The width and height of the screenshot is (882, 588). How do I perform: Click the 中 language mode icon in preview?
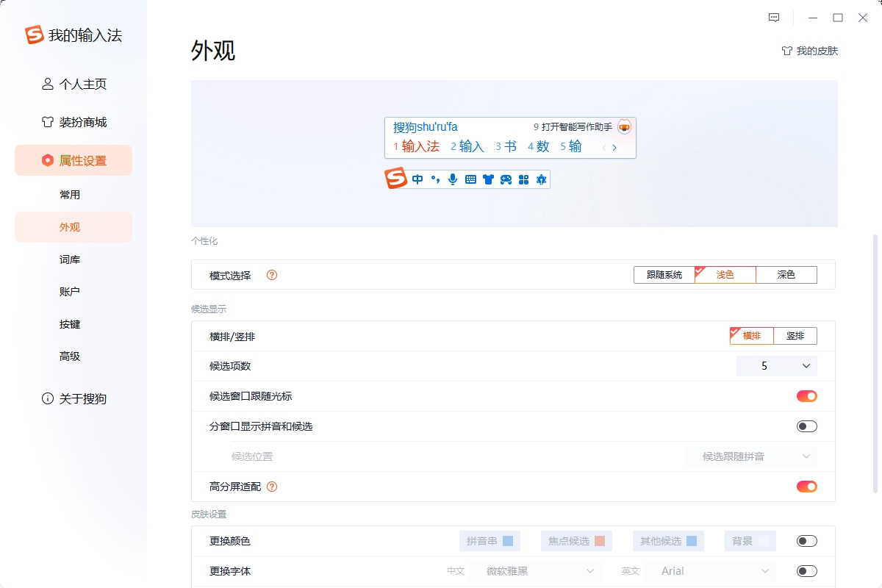[417, 179]
